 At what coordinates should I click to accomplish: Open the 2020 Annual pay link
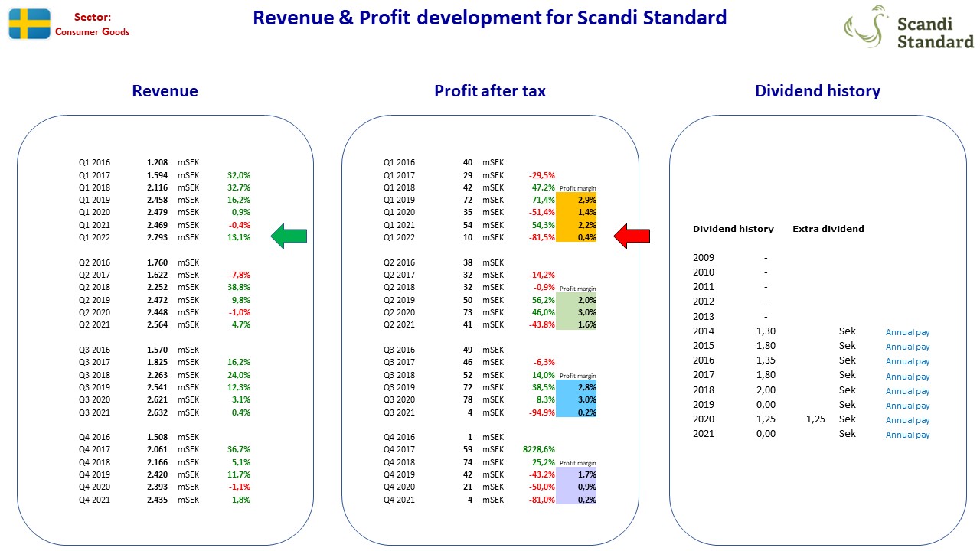click(907, 420)
